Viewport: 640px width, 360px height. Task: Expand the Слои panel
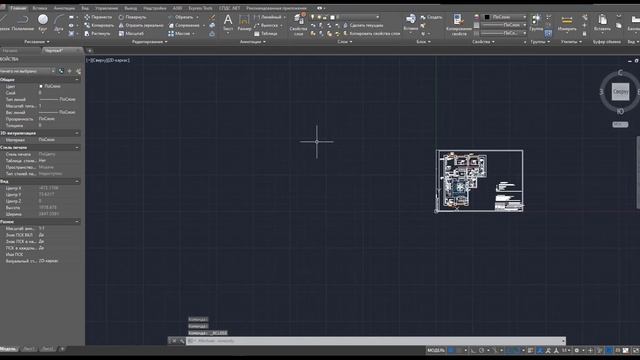pos(345,42)
